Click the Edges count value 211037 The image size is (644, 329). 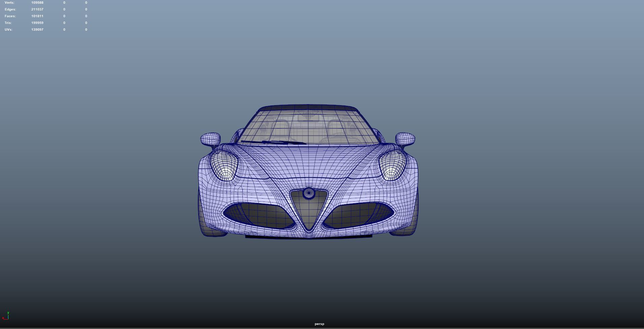click(37, 9)
